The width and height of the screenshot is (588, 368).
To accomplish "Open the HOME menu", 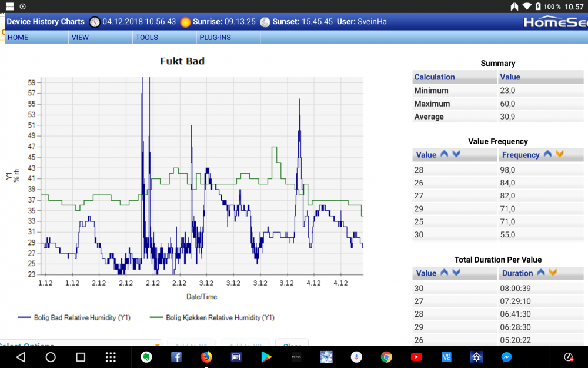I will pyautogui.click(x=18, y=38).
